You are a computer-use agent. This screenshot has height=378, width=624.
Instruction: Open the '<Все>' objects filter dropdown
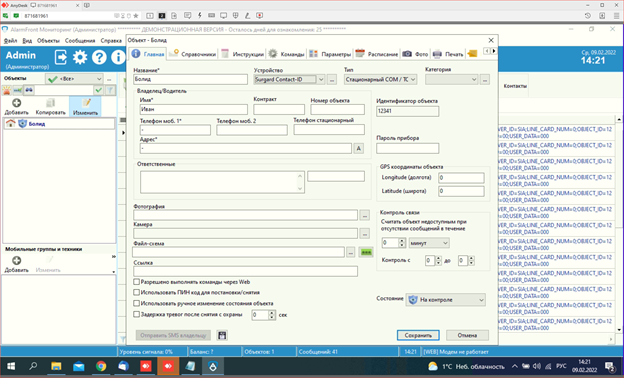[74, 79]
